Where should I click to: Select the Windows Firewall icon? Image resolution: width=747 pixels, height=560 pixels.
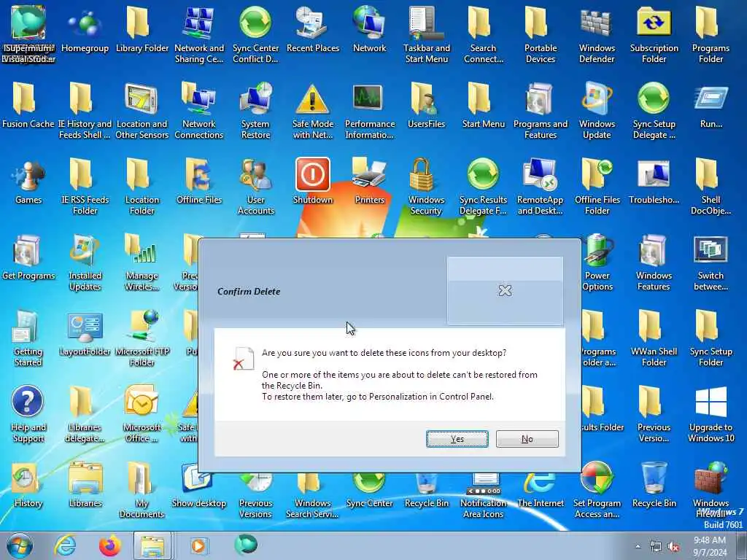711,490
